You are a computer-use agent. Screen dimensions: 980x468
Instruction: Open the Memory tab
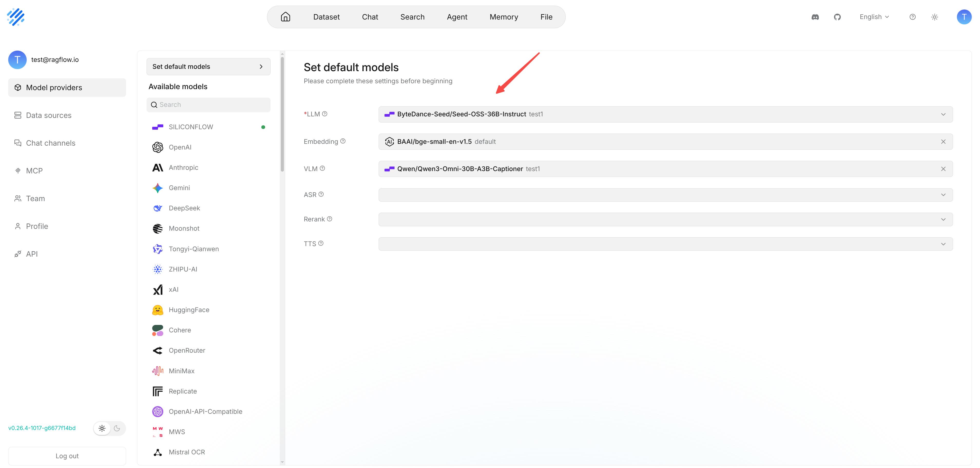coord(504,17)
